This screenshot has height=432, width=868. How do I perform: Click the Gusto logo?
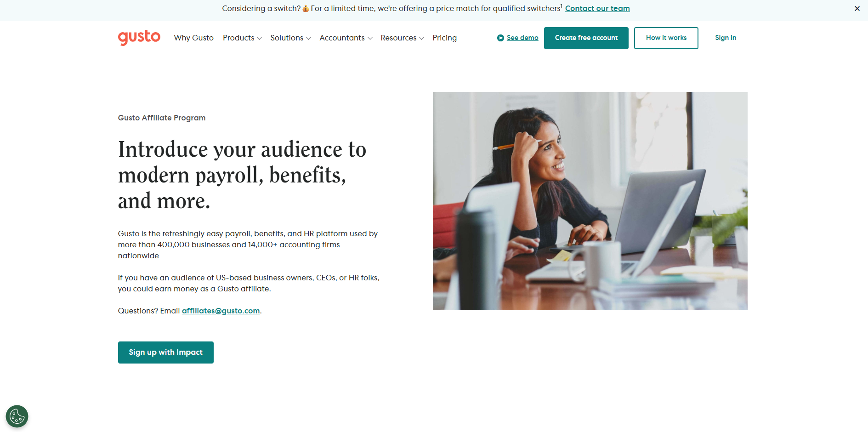point(139,37)
